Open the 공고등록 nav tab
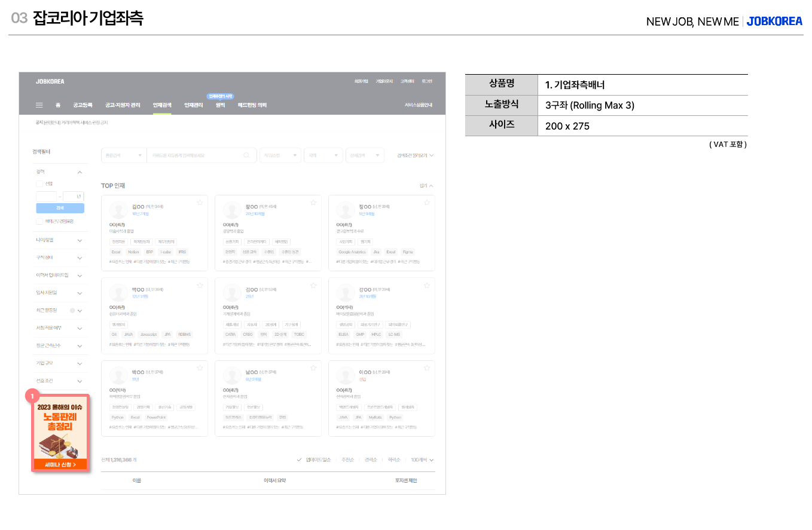Viewport: 812px width, 530px height. tap(83, 105)
